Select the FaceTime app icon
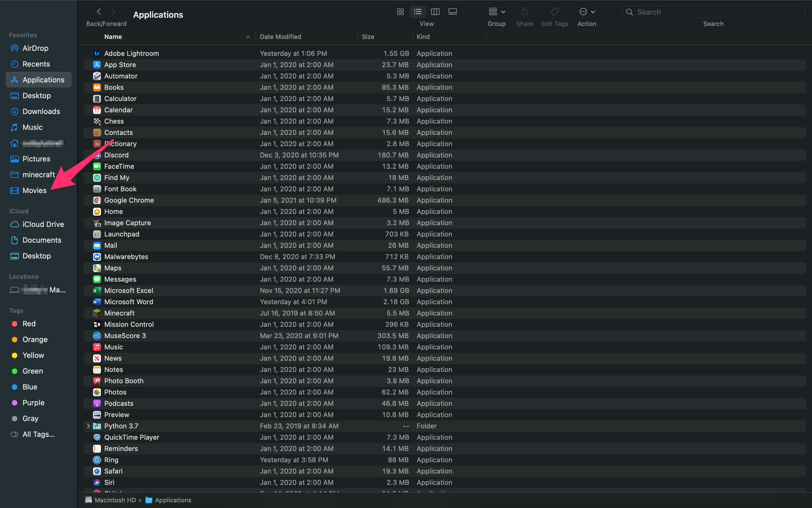Screen dimensions: 812x508 (97, 166)
